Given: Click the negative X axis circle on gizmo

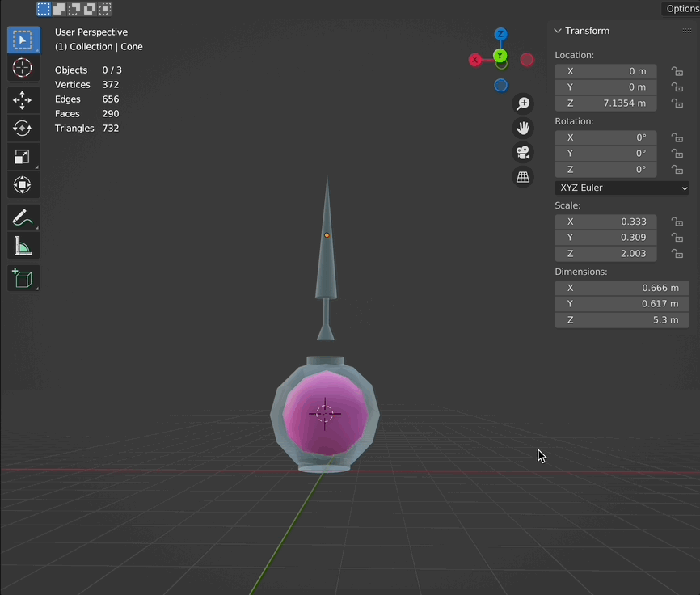Looking at the screenshot, I should point(527,60).
